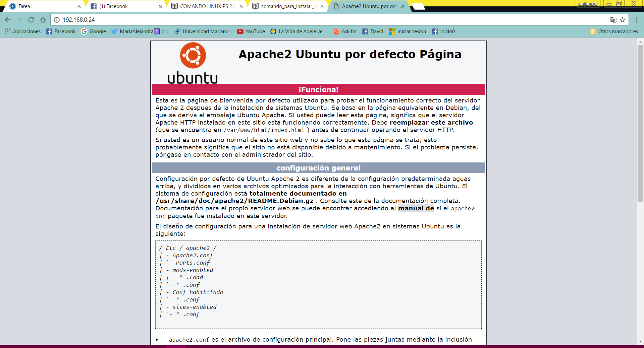Open the Otros marcadores folder
Image resolution: width=644 pixels, height=348 pixels.
614,31
